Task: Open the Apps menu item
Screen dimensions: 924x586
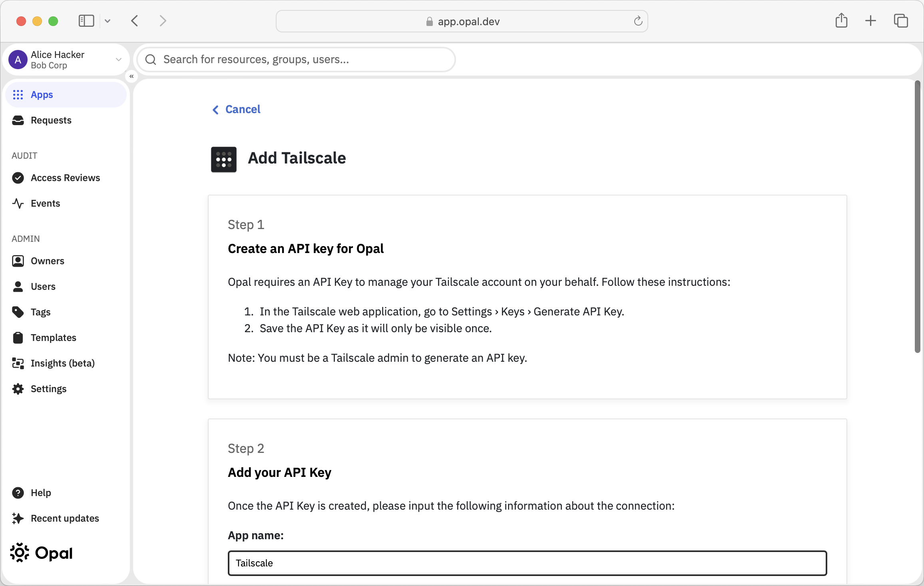Action: pos(66,95)
